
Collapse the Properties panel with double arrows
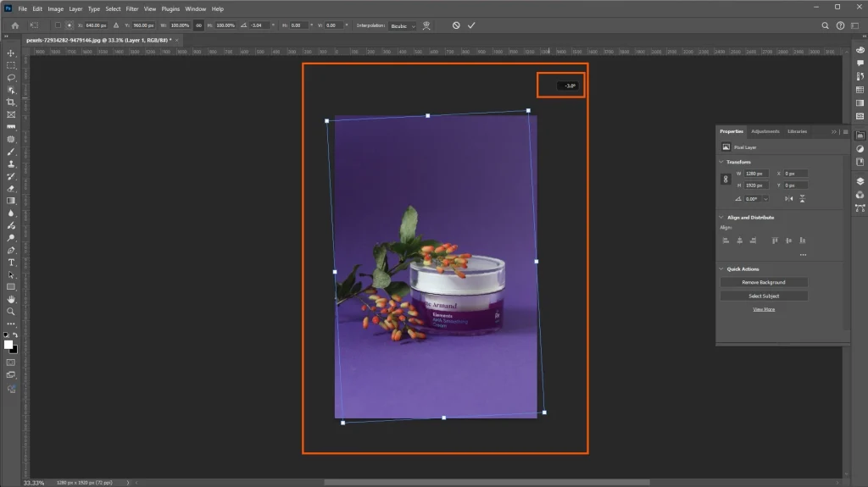coord(834,132)
